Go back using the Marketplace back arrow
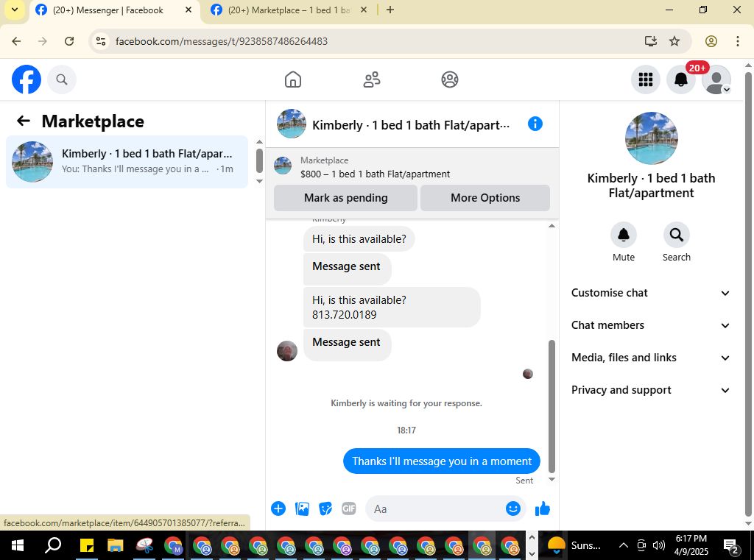Viewport: 754px width, 560px height. point(23,121)
